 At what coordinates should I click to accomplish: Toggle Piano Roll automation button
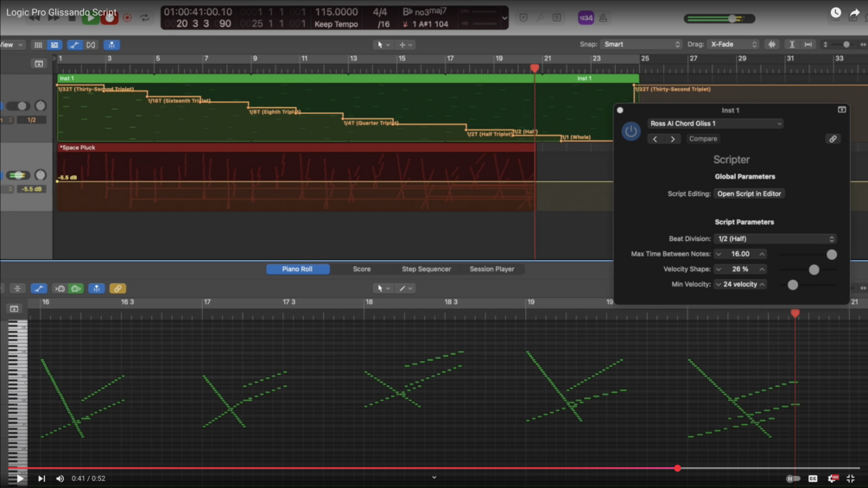(x=38, y=288)
